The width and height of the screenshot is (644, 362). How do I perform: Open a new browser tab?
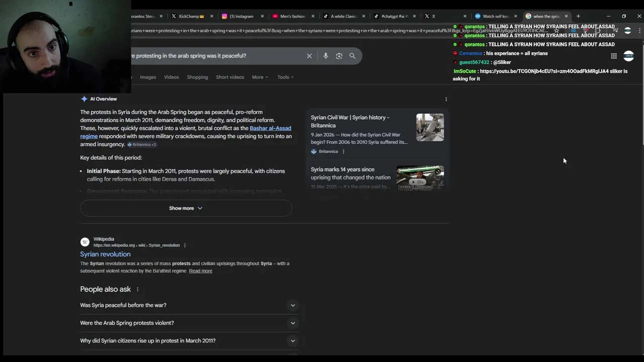click(578, 16)
